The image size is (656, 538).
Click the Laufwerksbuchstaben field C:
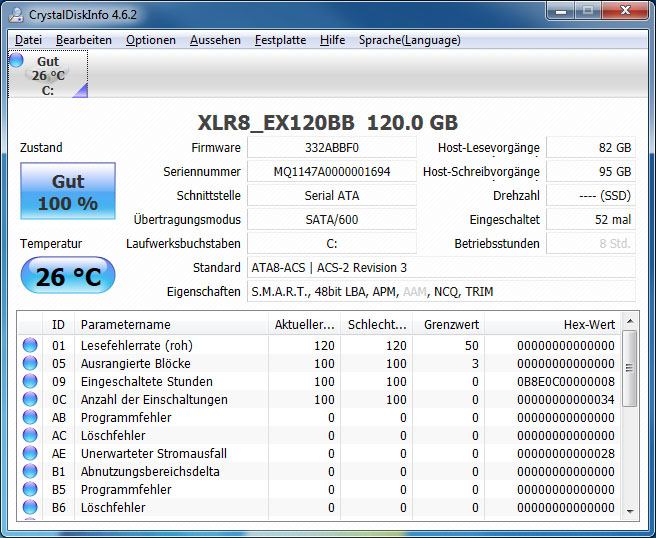pyautogui.click(x=332, y=243)
